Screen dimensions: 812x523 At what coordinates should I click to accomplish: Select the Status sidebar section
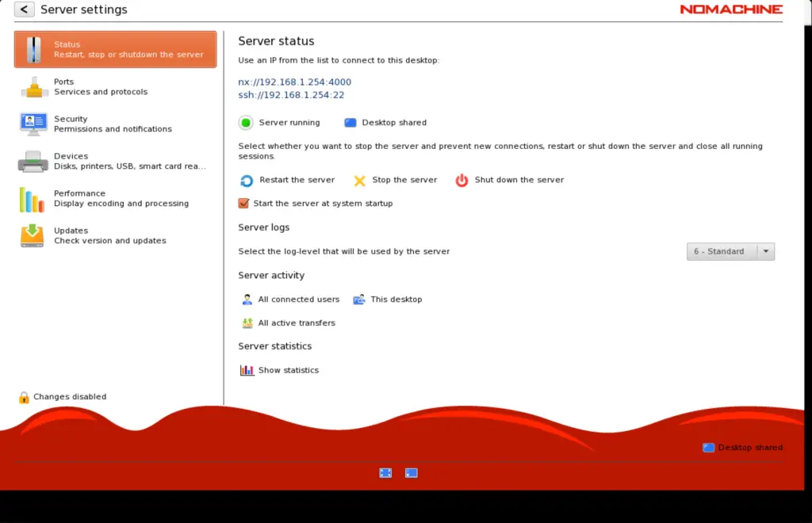(x=115, y=49)
